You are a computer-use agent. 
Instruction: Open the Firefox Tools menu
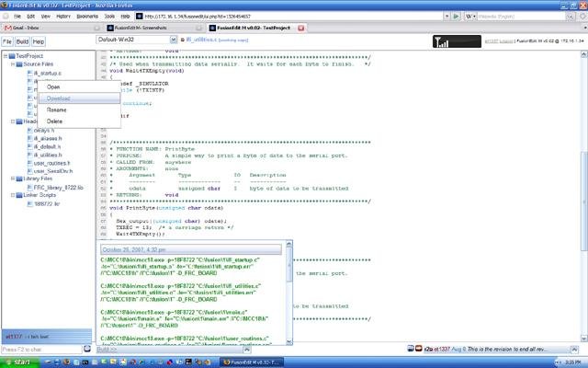(109, 17)
